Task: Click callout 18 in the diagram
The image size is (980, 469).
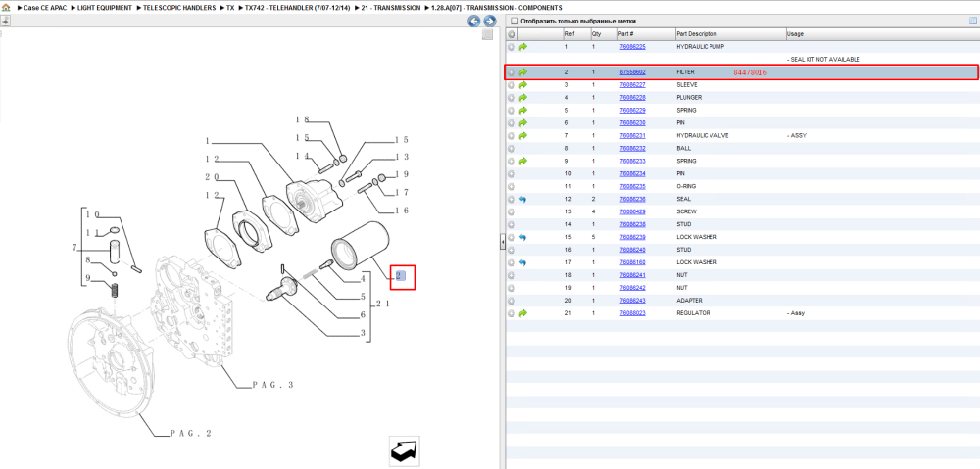Action: [x=303, y=118]
